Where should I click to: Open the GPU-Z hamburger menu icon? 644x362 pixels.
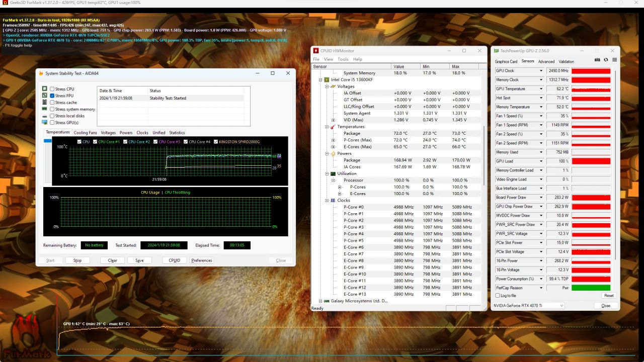coord(614,60)
